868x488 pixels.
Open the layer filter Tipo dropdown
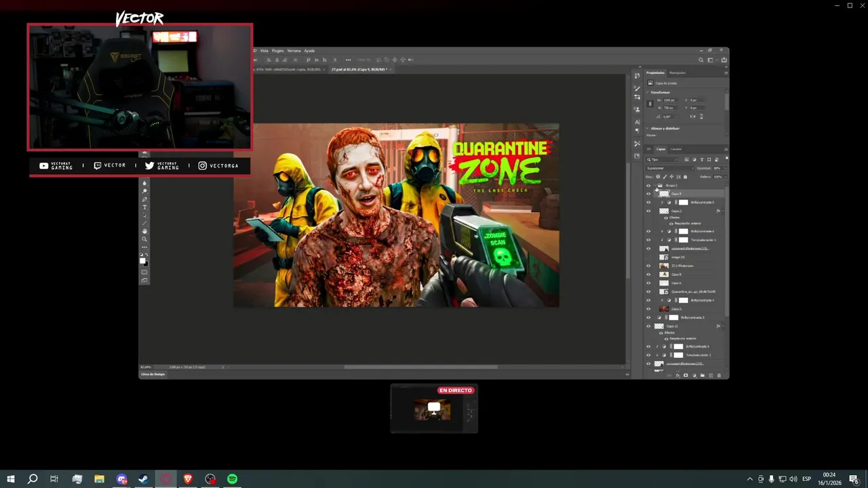coord(662,159)
